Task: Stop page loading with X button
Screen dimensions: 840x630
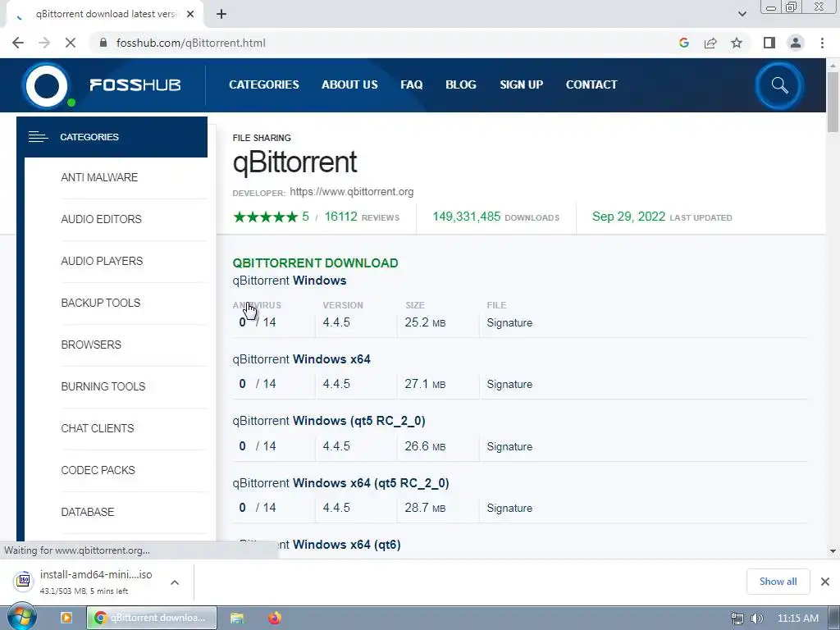Action: (x=71, y=43)
